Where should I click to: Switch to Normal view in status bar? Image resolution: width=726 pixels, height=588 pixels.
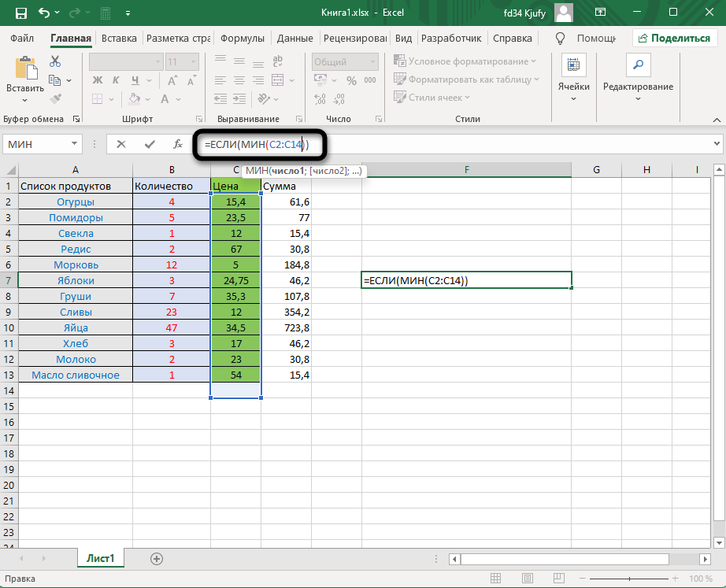(495, 579)
